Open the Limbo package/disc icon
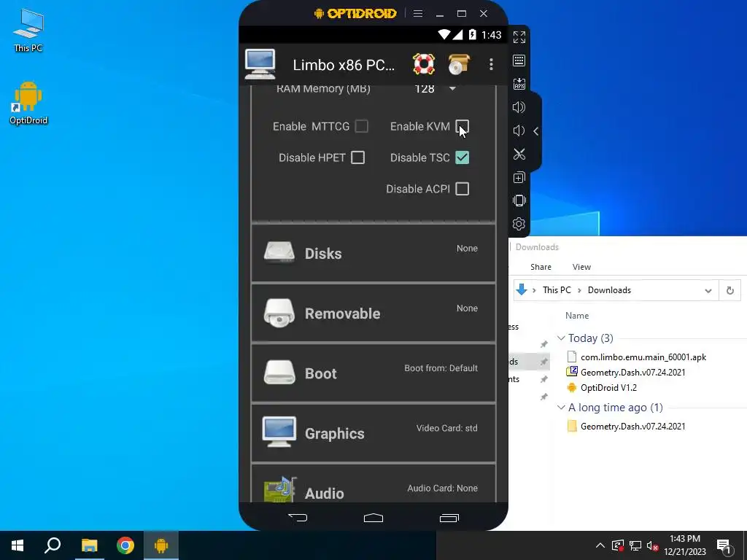747x560 pixels. click(458, 64)
